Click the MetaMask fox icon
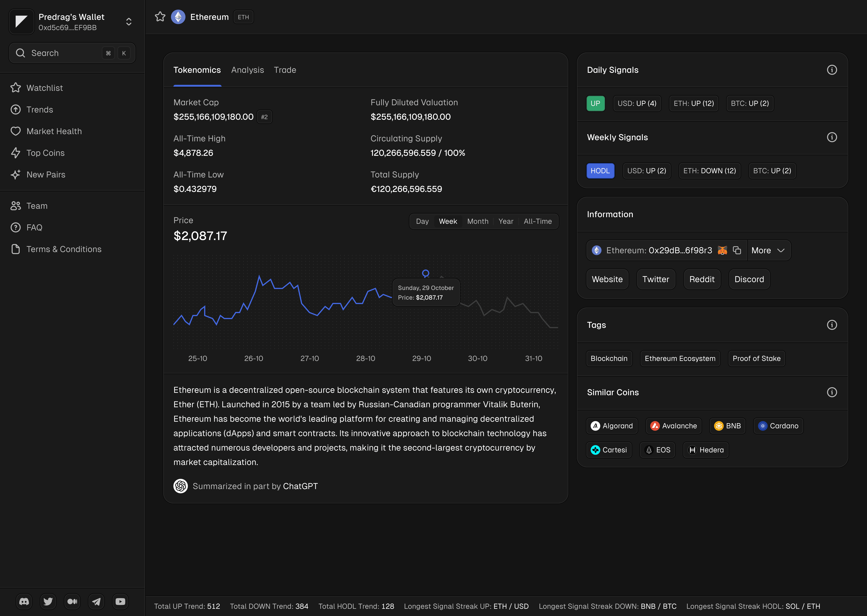This screenshot has width=867, height=616. 722,250
